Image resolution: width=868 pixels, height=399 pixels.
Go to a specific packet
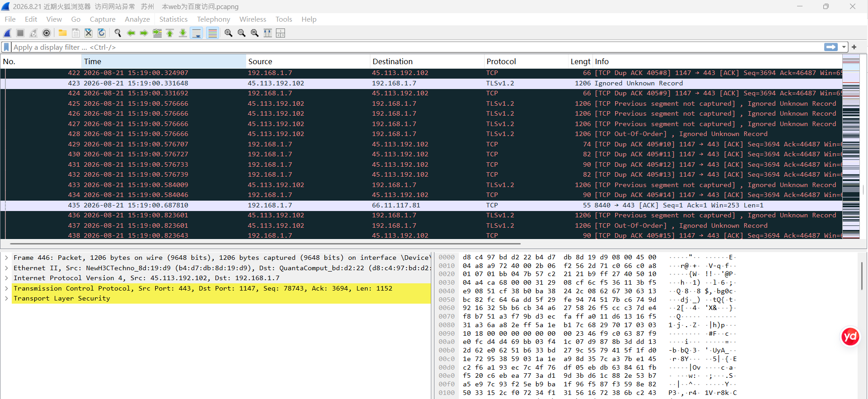tap(157, 33)
